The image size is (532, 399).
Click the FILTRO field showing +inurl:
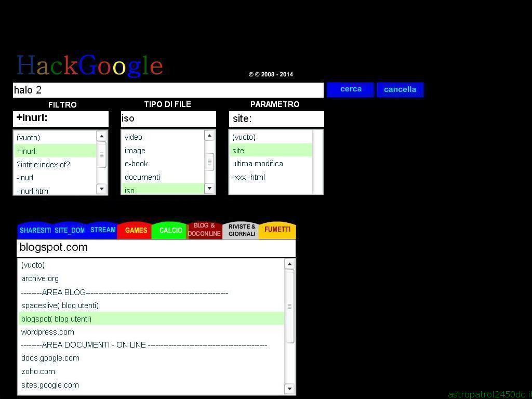(61, 119)
